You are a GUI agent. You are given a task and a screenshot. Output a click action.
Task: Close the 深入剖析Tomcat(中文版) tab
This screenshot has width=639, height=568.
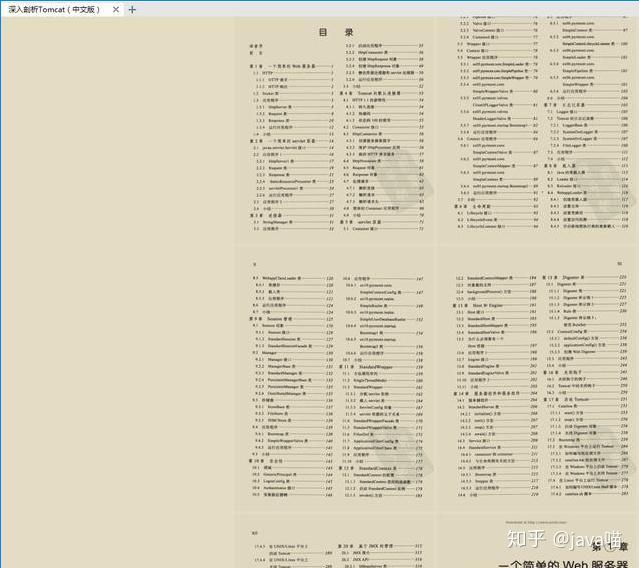click(116, 9)
